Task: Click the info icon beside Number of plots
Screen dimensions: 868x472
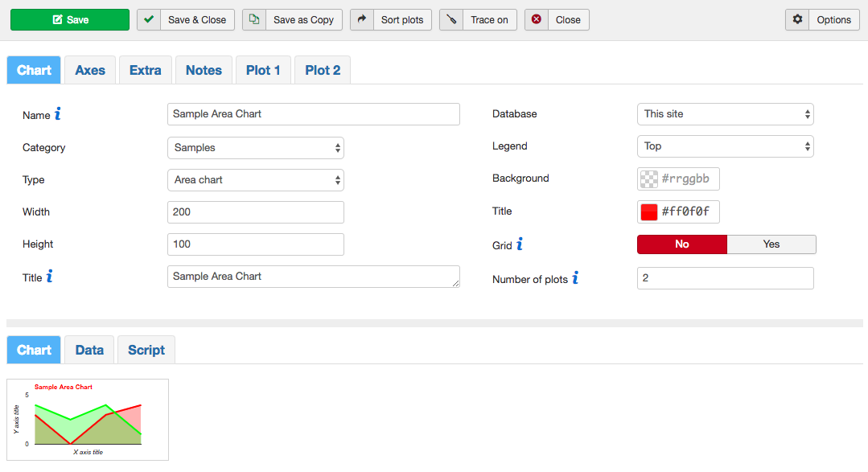Action: pos(575,279)
